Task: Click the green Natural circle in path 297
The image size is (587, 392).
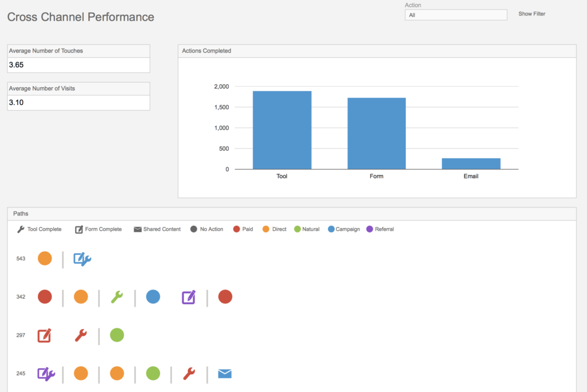Action: click(117, 335)
